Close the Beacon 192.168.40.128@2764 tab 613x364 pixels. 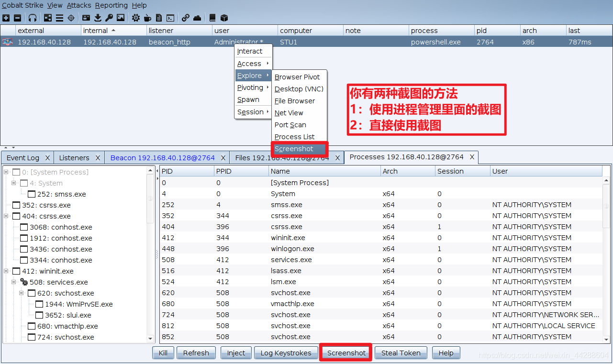223,158
